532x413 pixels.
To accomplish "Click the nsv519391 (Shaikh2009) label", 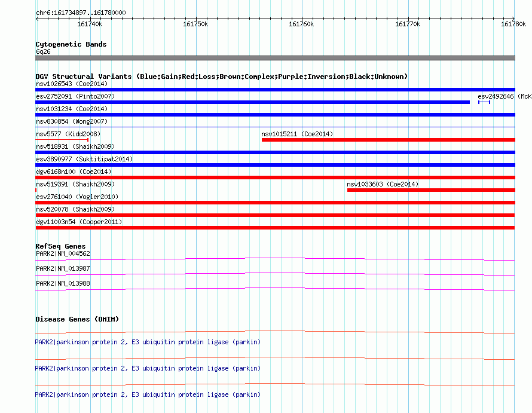I will click(75, 184).
